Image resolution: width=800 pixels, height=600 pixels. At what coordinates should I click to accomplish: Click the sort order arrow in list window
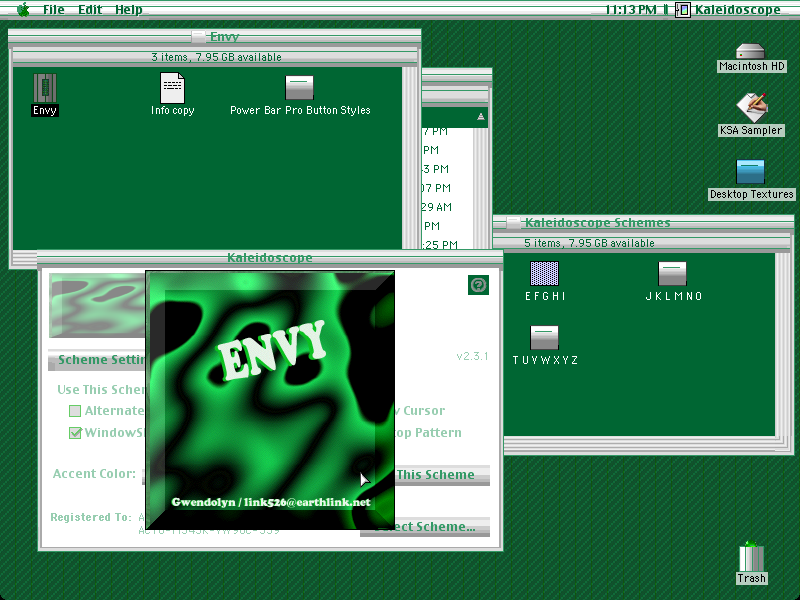point(481,117)
